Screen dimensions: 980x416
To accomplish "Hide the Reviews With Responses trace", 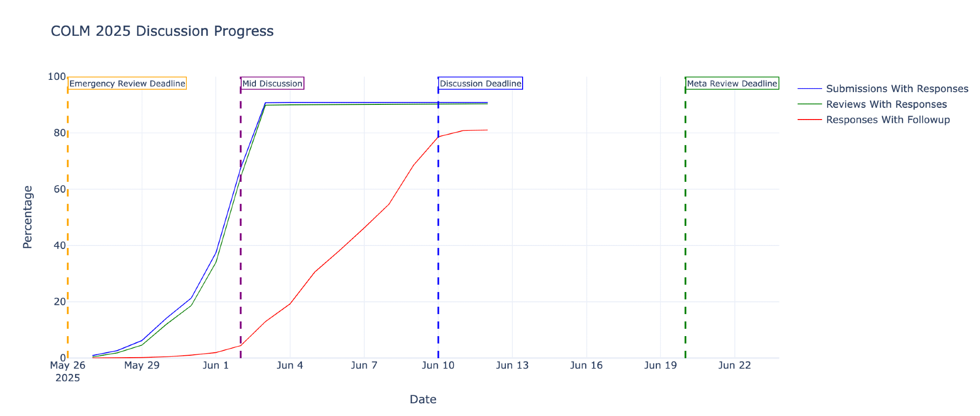I will pos(886,104).
